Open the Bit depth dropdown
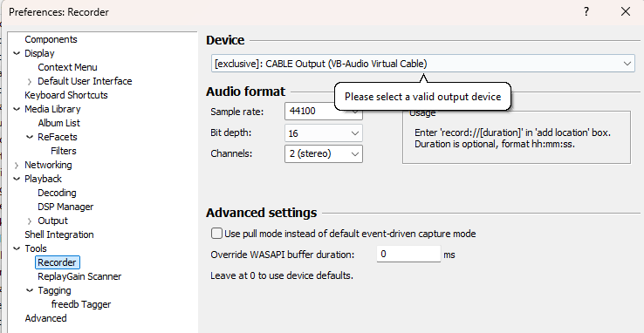 click(324, 133)
